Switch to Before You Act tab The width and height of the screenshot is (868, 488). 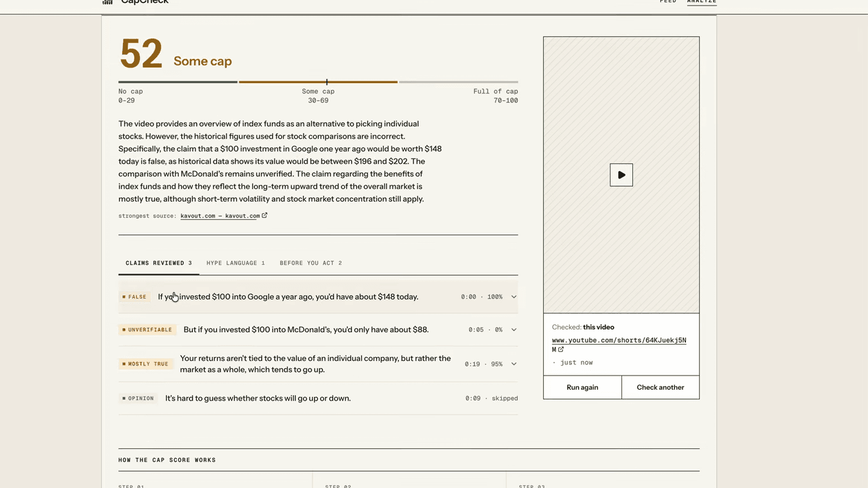(311, 263)
